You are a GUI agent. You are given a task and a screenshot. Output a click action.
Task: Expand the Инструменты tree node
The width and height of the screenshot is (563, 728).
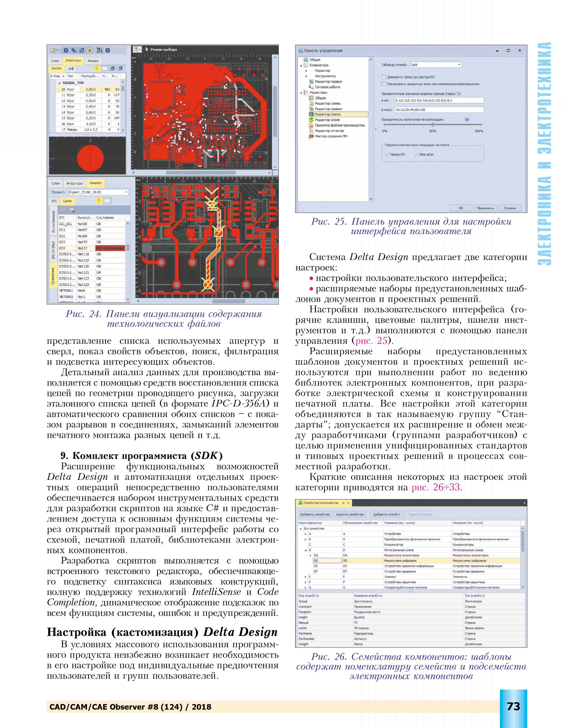click(306, 76)
